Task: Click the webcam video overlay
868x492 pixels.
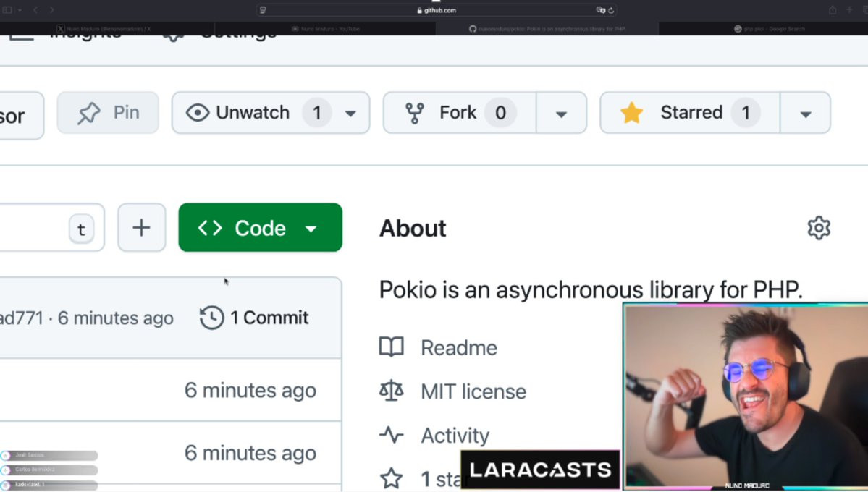Action: click(746, 396)
